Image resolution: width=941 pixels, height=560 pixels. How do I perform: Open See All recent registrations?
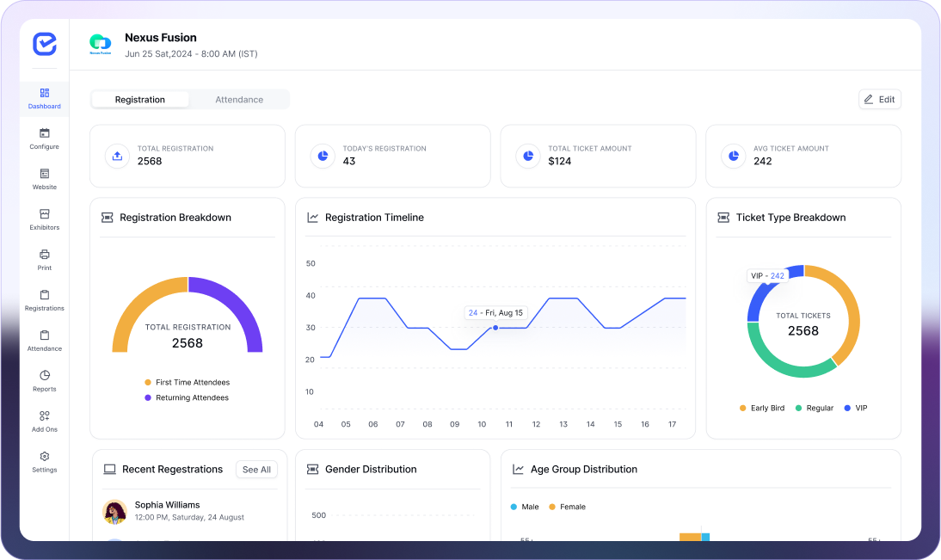[256, 469]
